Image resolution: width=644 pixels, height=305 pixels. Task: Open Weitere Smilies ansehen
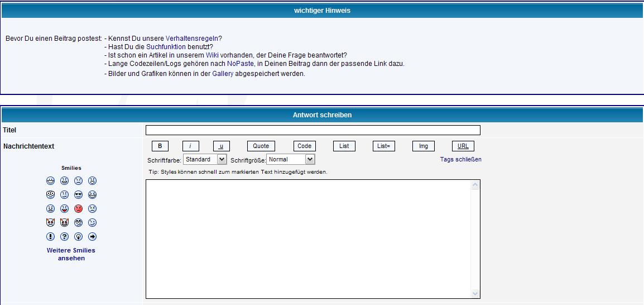click(71, 254)
